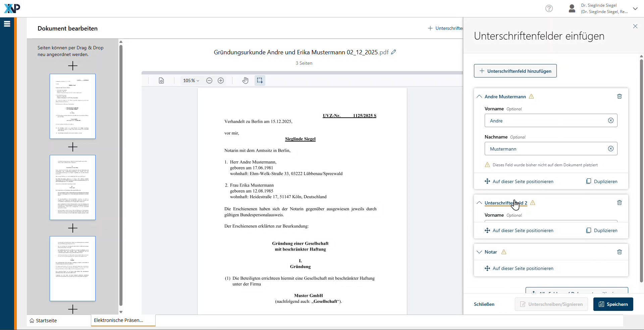Delete the Notar signature field
This screenshot has width=644, height=330.
pos(619,252)
